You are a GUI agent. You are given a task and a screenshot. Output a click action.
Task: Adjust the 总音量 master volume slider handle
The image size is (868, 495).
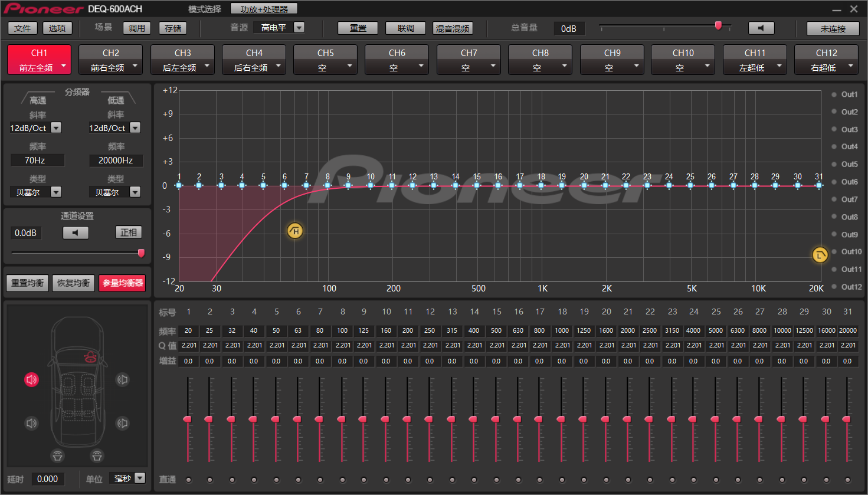[718, 25]
